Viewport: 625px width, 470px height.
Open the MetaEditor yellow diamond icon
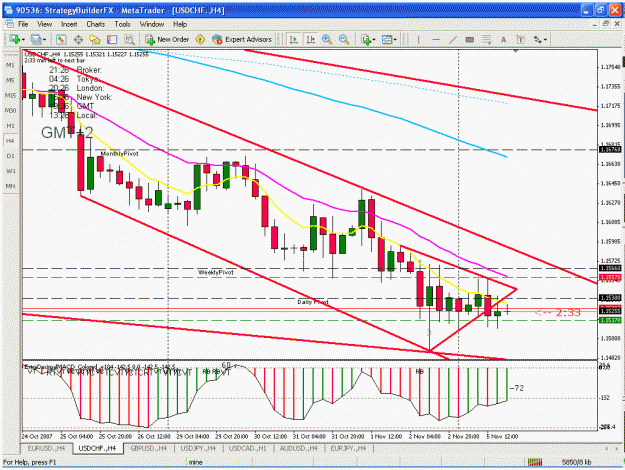[x=200, y=39]
